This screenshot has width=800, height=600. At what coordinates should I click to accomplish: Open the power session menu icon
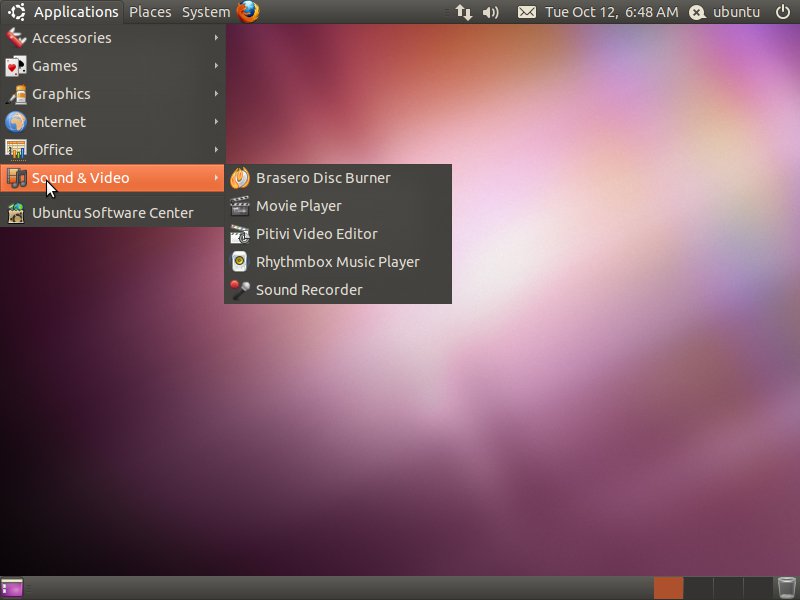(783, 12)
